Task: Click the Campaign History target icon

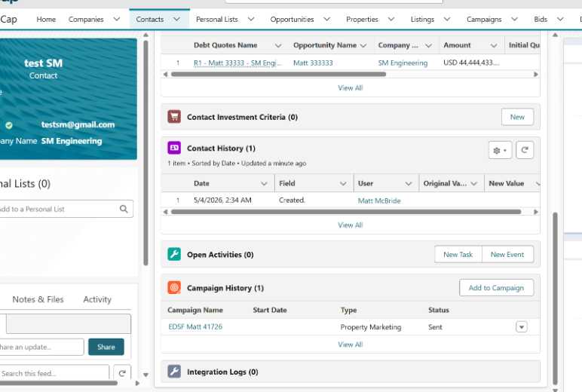Action: click(x=174, y=288)
